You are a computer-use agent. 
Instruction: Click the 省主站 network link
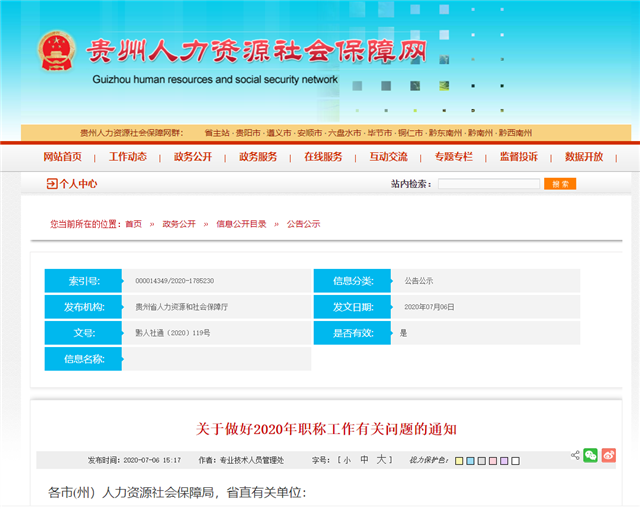click(x=217, y=133)
